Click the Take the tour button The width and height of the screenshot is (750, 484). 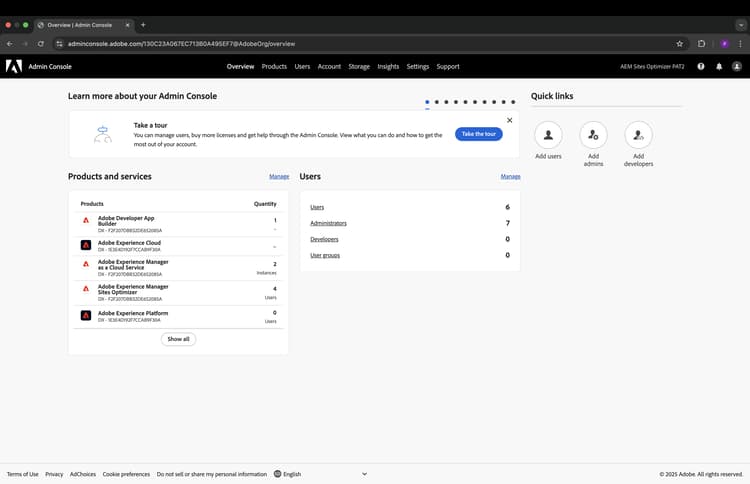pos(479,134)
